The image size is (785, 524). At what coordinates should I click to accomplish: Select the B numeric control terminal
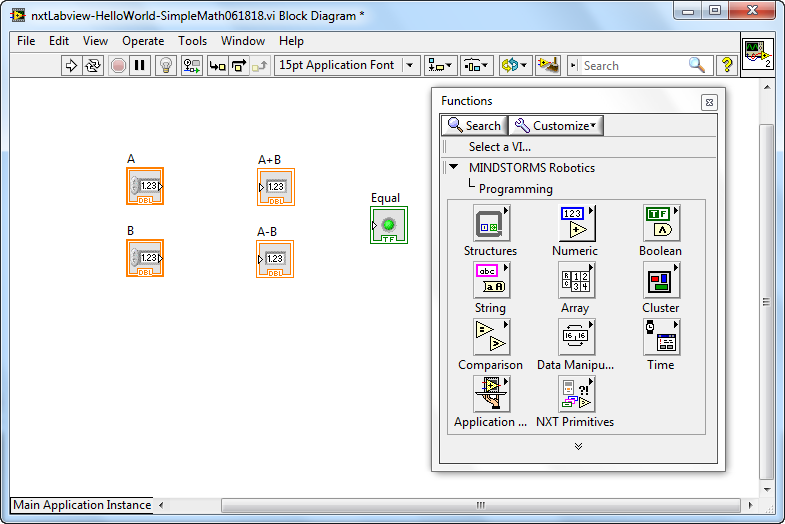click(145, 258)
